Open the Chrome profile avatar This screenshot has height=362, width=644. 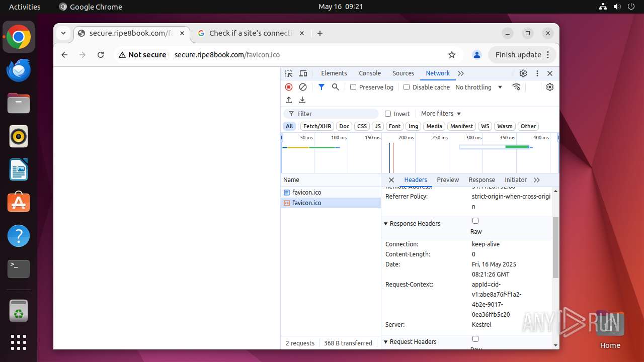click(x=477, y=55)
